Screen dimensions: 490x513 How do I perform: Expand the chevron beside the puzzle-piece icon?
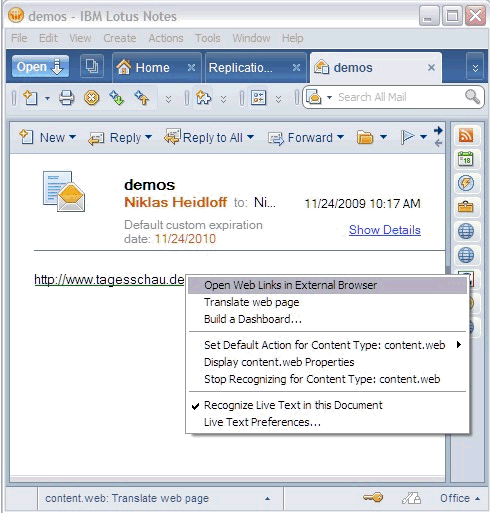[x=223, y=99]
